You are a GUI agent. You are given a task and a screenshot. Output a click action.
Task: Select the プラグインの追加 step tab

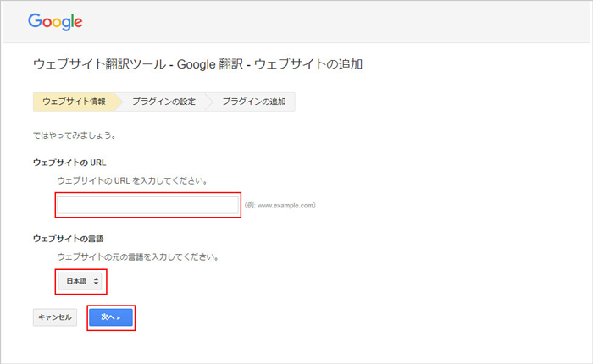[254, 102]
